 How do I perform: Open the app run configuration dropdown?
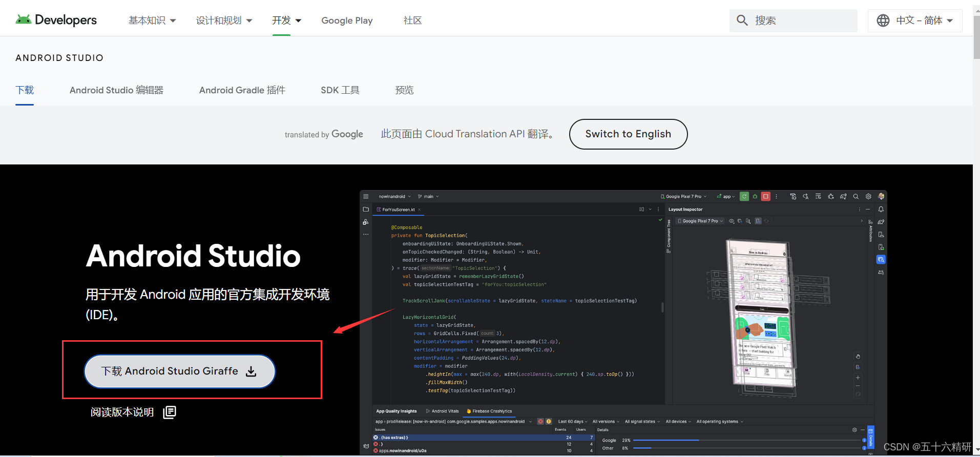(726, 196)
